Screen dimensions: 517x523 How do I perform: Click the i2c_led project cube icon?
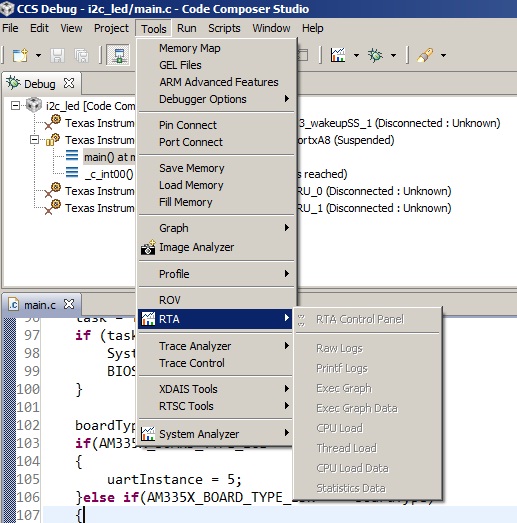34,105
